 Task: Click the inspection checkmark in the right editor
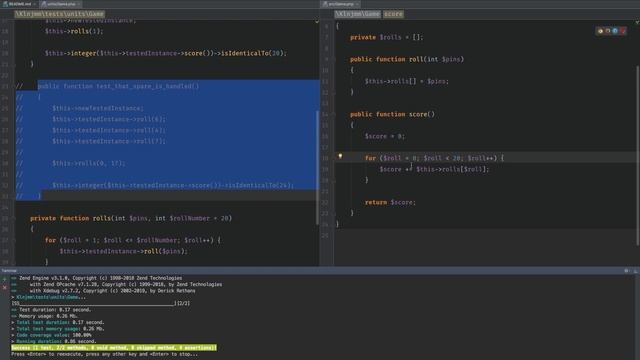click(637, 22)
